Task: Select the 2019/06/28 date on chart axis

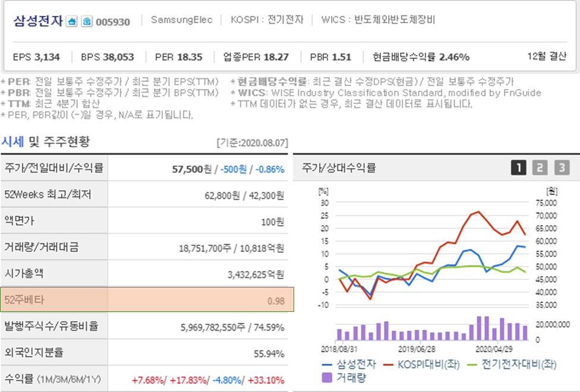Action: click(417, 349)
